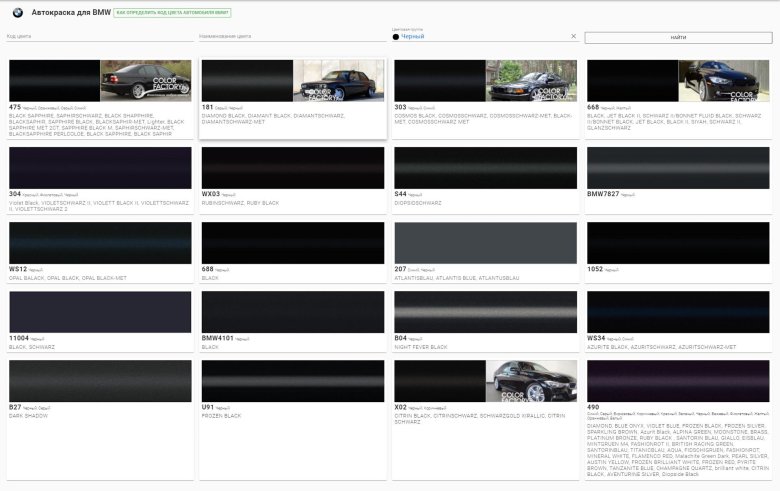Select the 207 Atlantis Blue swatch
The width and height of the screenshot is (780, 491).
tap(485, 243)
